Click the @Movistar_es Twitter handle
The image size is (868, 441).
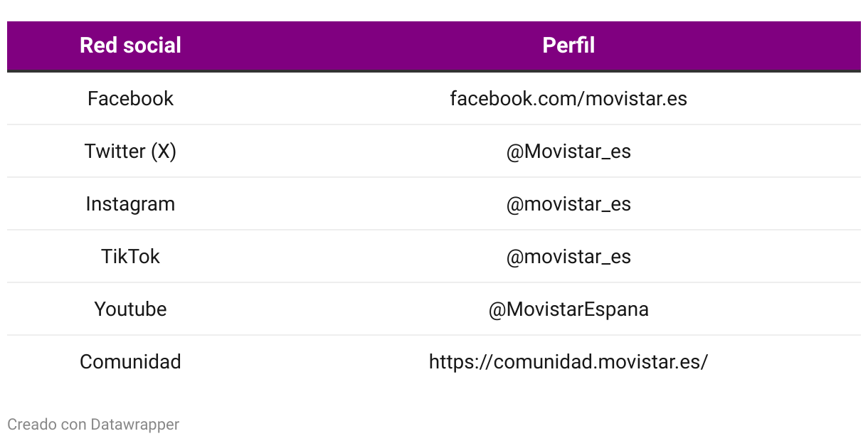568,152
